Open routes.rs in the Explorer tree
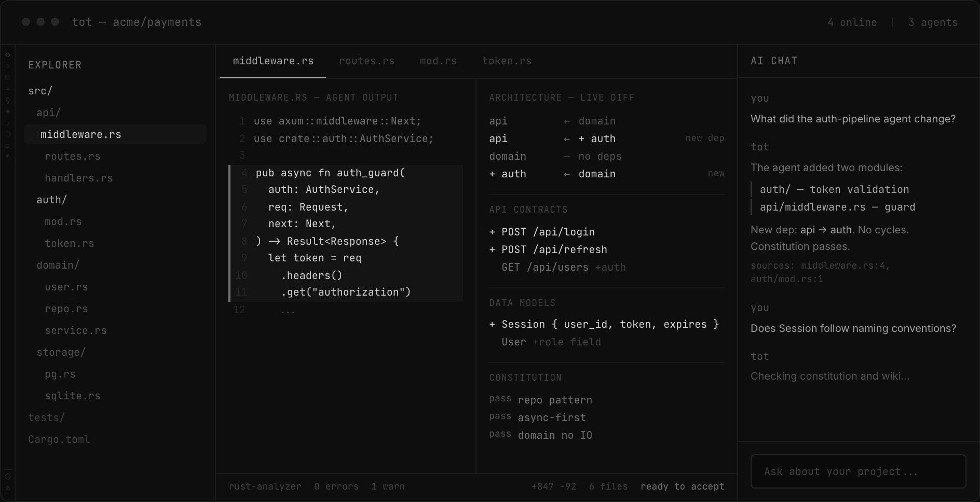 coord(73,156)
